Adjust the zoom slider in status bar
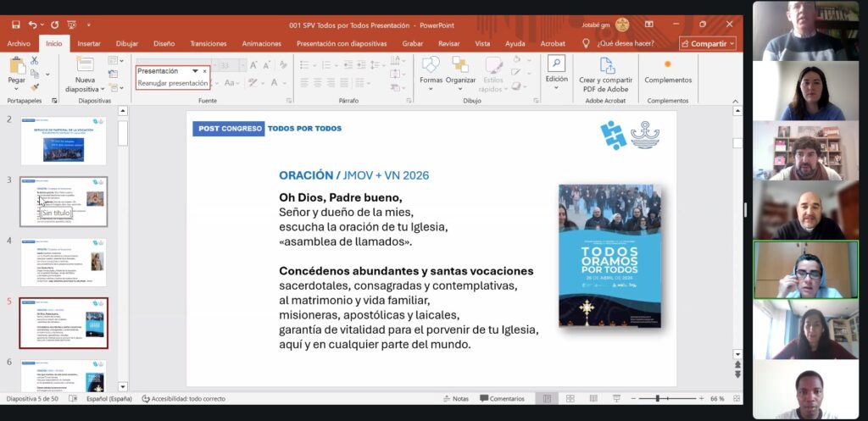The height and width of the screenshot is (421, 868). 658,399
